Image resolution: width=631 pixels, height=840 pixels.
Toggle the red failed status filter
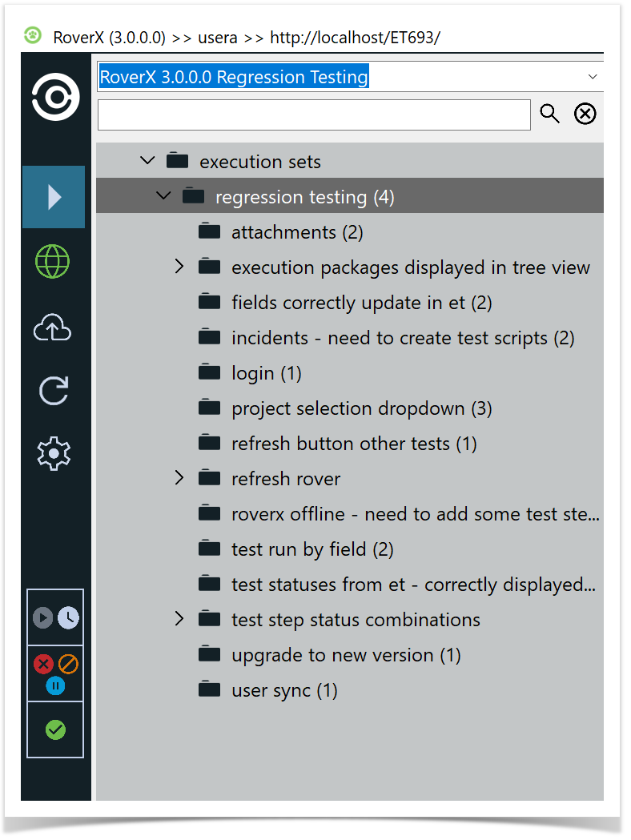(43, 664)
